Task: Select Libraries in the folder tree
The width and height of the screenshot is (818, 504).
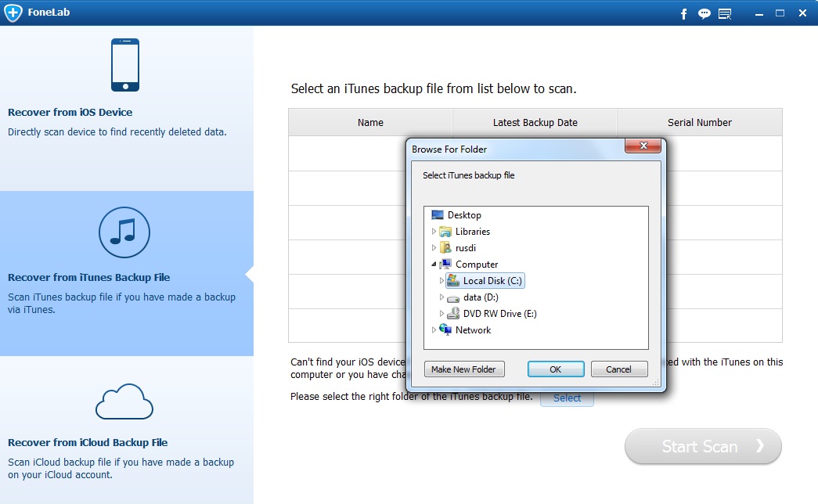Action: (473, 231)
